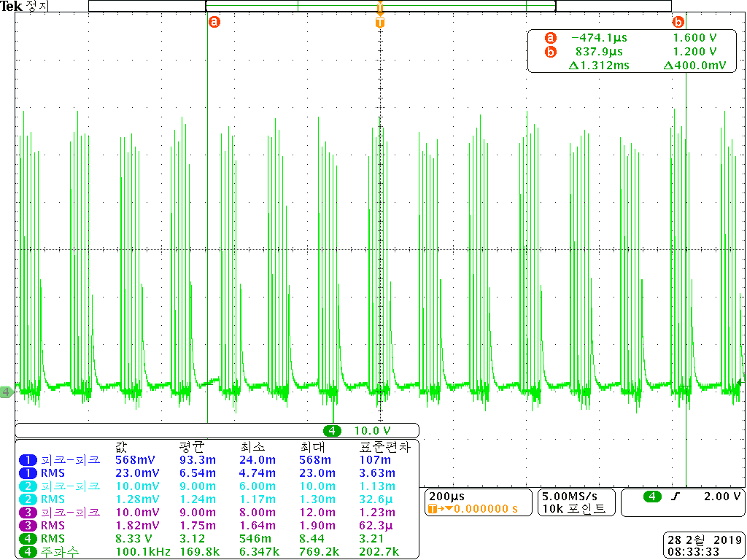This screenshot has width=747, height=560.
Task: Select cursor b time value 837.9µs
Action: [599, 52]
